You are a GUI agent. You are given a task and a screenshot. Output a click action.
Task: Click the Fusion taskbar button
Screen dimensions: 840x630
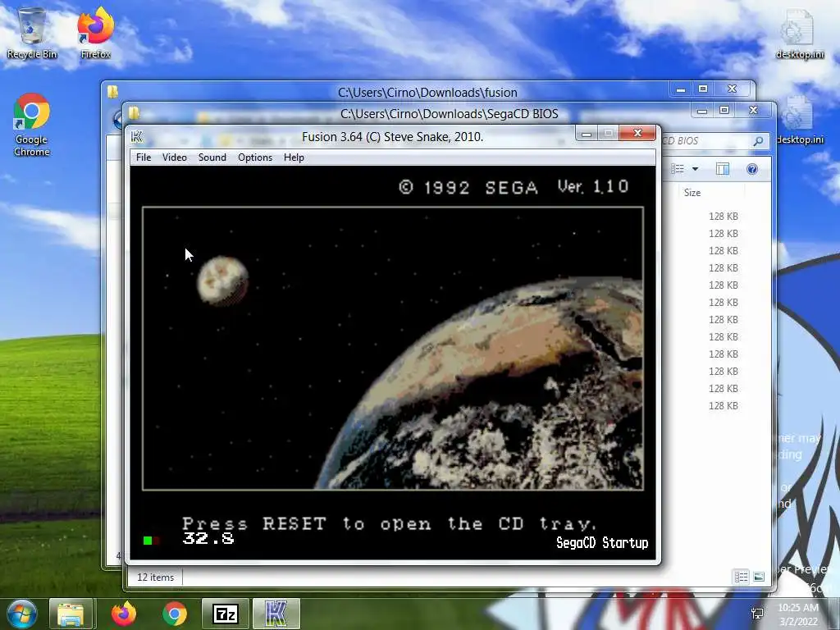276,614
